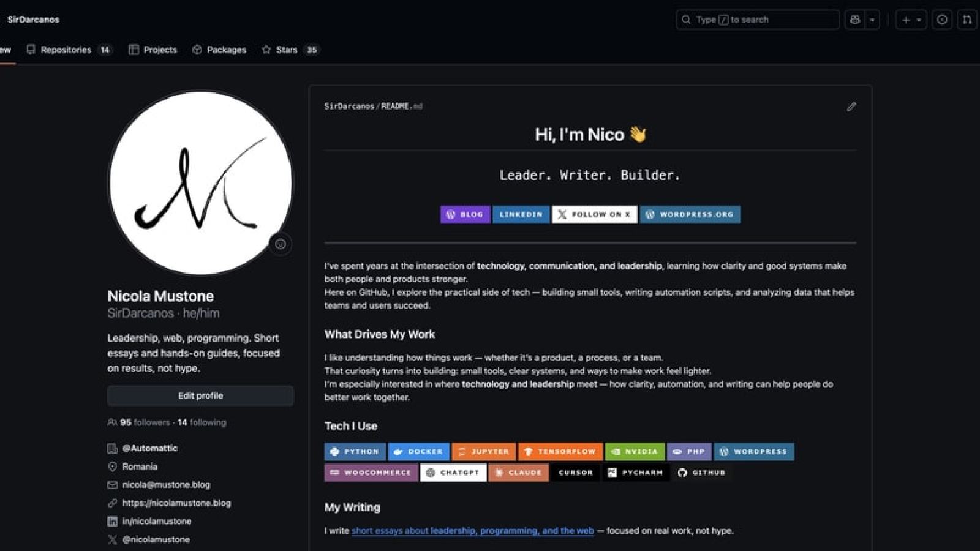Click the Romania location text
This screenshot has width=980, height=551.
[x=140, y=467]
